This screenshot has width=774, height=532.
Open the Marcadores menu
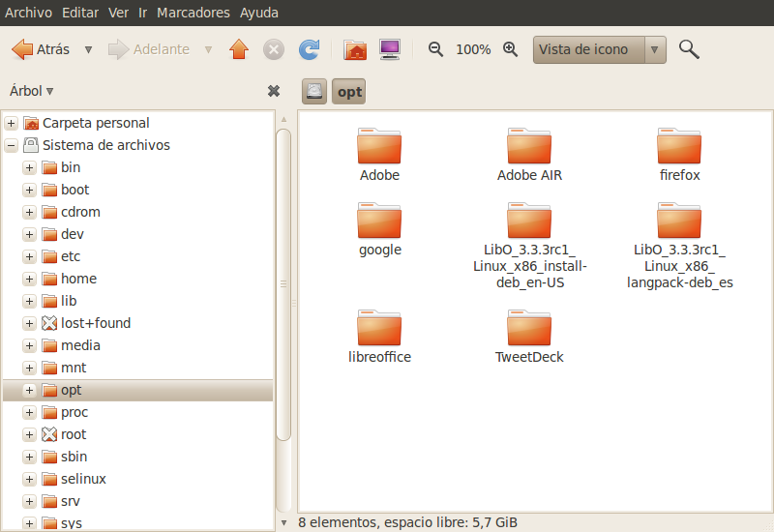(x=193, y=13)
